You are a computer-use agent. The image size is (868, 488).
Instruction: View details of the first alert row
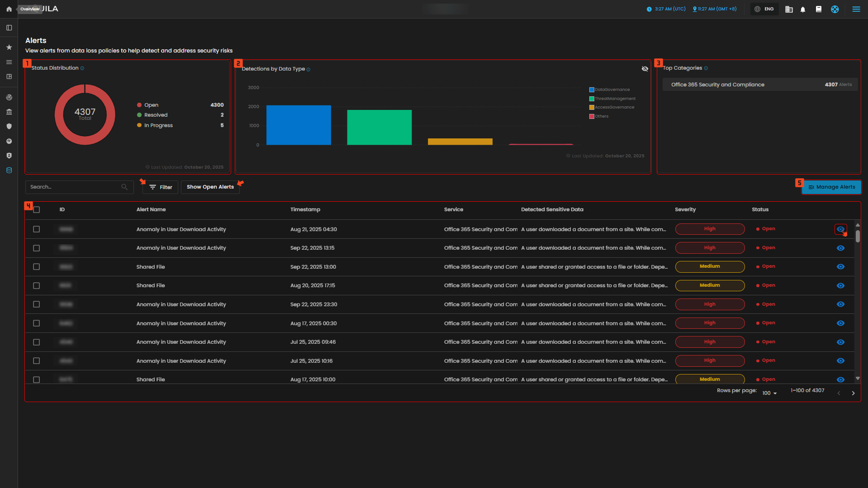pos(840,229)
